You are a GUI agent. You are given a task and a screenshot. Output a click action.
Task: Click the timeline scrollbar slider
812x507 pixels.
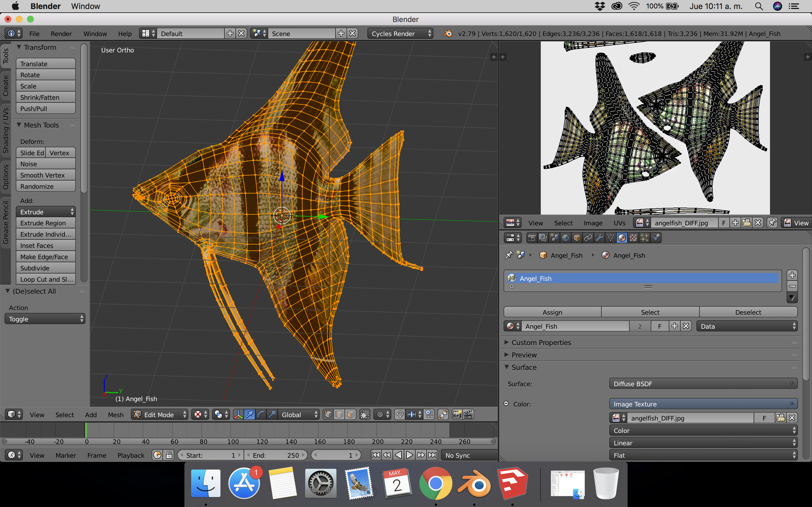point(248,441)
